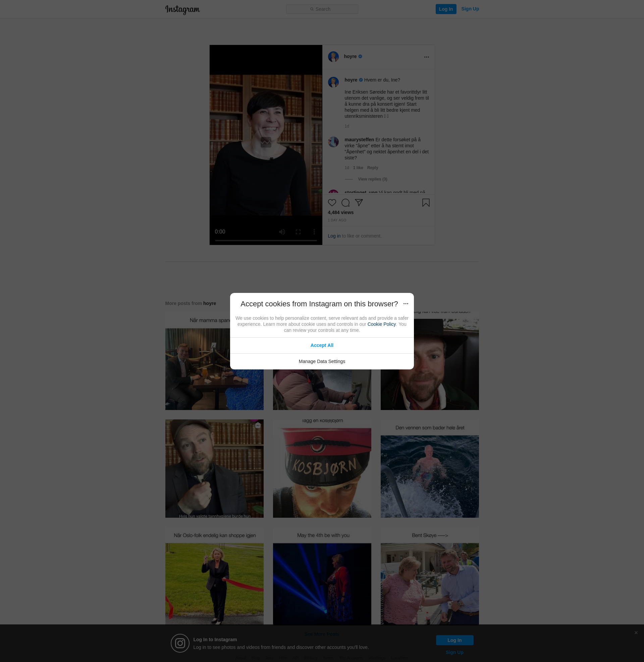The image size is (644, 662).
Task: Click Sign Up link in bottom banner
Action: (454, 652)
